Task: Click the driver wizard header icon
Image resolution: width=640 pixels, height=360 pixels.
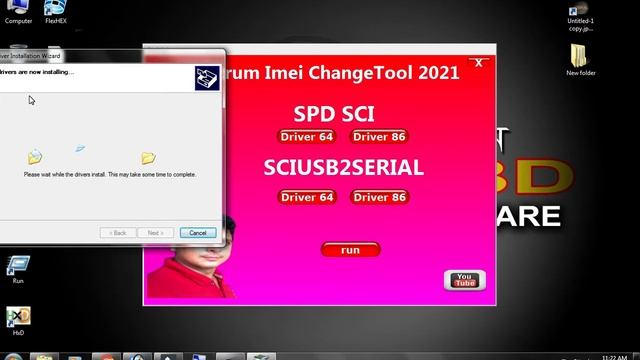Action: [207, 78]
